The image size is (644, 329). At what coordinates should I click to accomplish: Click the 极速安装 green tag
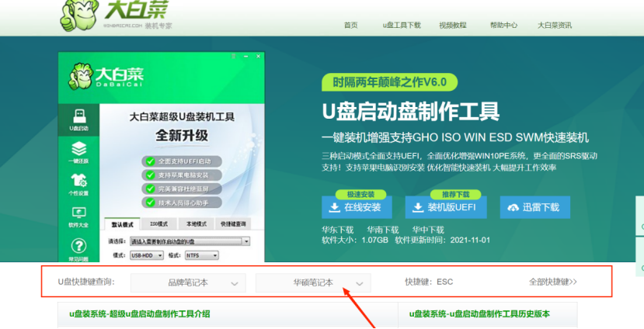[360, 194]
